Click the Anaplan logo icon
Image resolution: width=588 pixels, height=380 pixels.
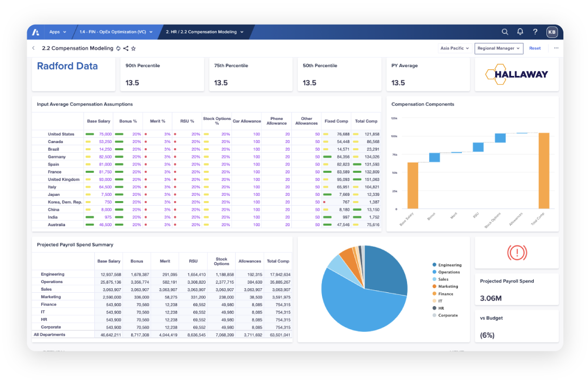point(35,32)
